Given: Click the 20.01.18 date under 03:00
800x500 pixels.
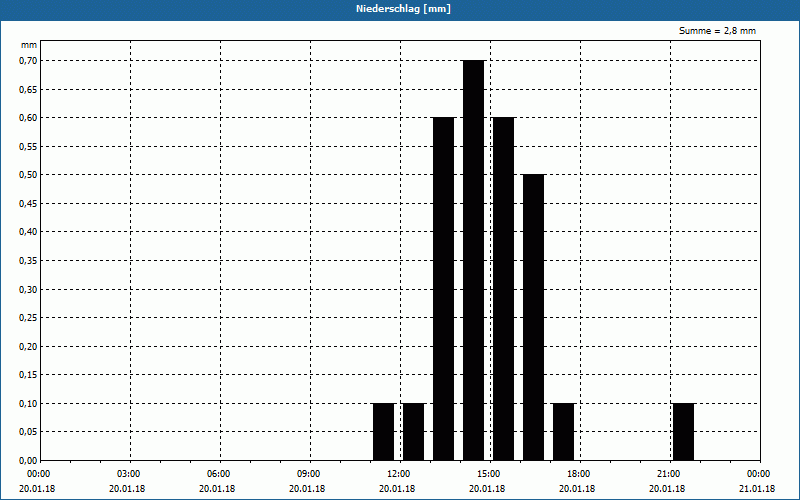Looking at the screenshot, I should [127, 489].
